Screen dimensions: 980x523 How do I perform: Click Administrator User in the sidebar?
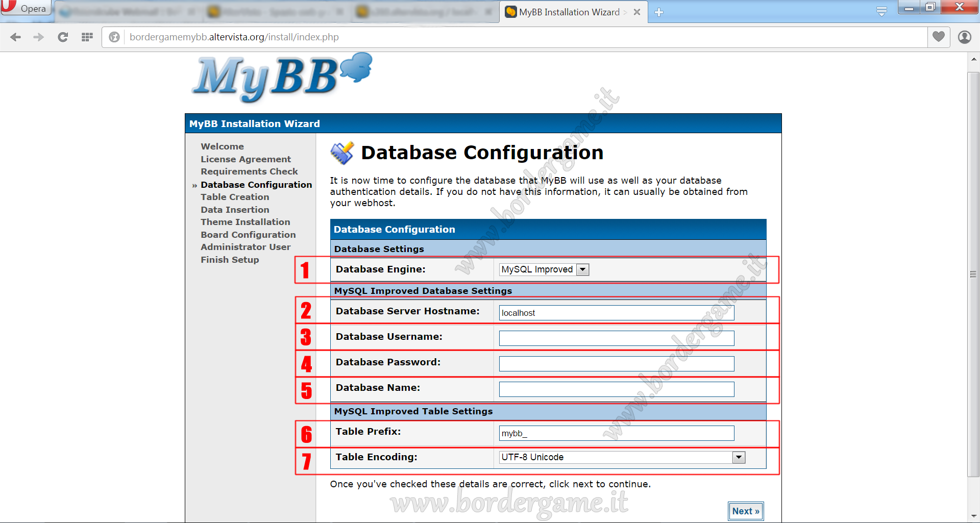246,247
